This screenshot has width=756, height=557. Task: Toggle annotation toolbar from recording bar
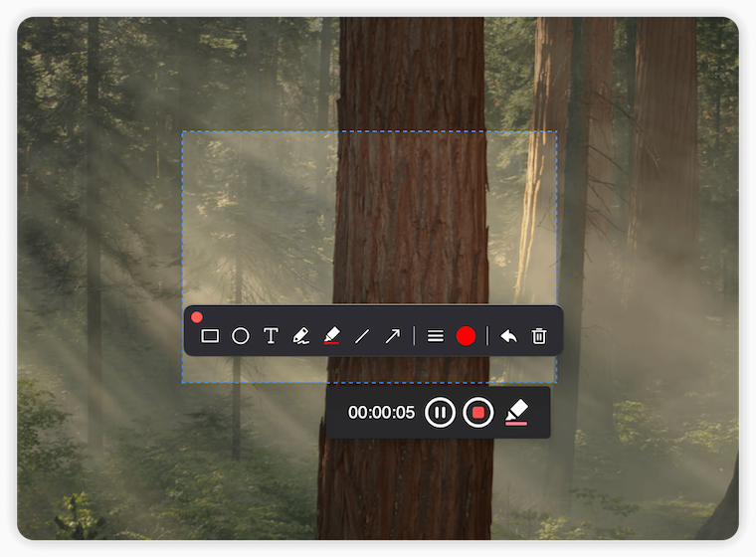point(516,412)
